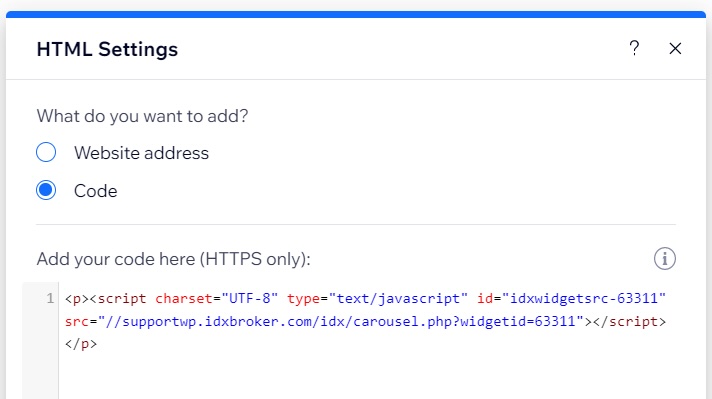Click the Website address option label

coord(142,153)
